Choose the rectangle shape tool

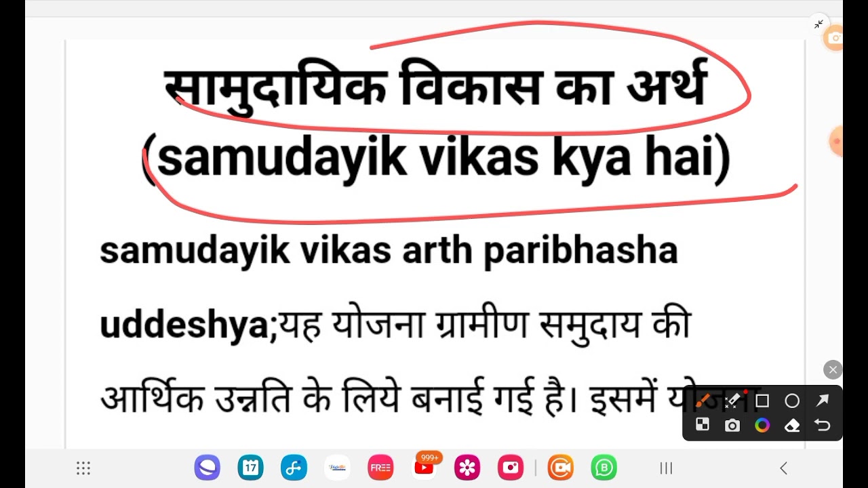762,401
